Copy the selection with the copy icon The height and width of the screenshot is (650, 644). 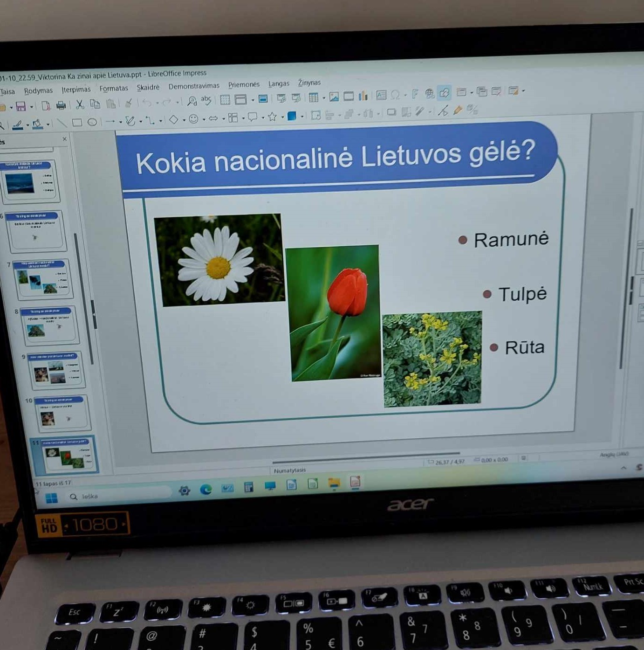pyautogui.click(x=95, y=104)
